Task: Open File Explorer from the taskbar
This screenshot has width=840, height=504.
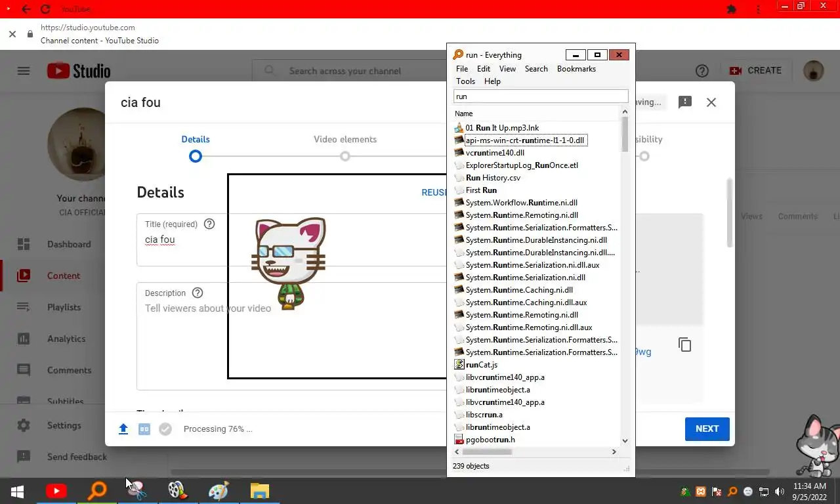Action: (x=260, y=491)
